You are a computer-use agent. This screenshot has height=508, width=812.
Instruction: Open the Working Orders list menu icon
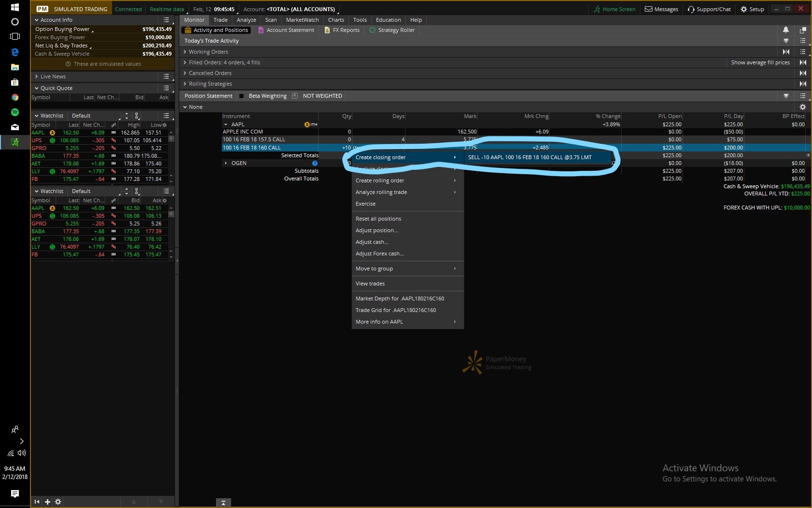tap(803, 52)
